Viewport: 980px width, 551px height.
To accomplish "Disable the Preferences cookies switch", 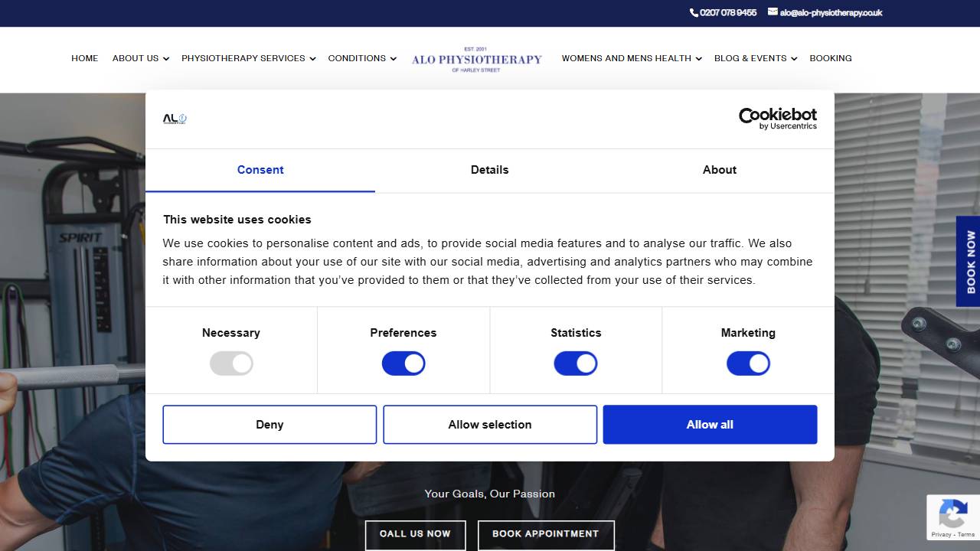I will (403, 364).
